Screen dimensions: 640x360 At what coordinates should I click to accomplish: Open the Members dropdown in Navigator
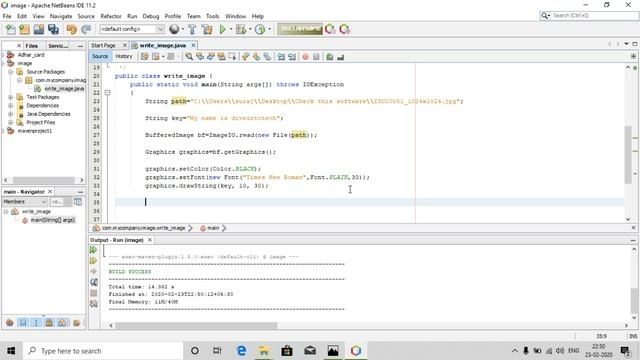pos(24,202)
